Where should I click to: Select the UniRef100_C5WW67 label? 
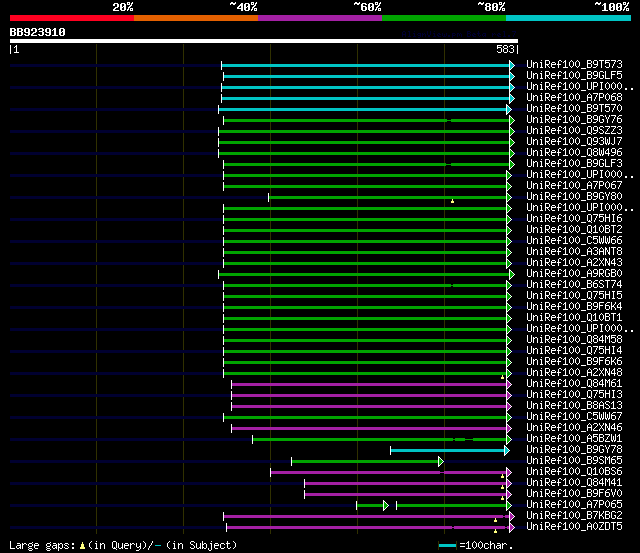[x=574, y=417]
